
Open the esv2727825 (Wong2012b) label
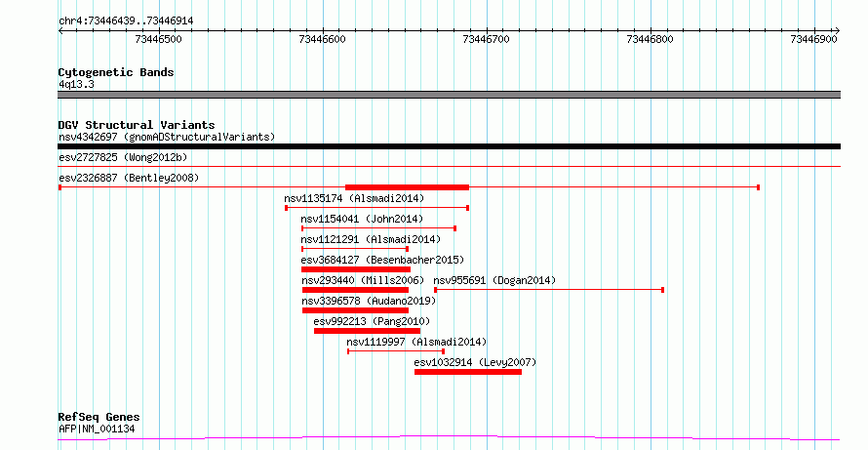[123, 158]
